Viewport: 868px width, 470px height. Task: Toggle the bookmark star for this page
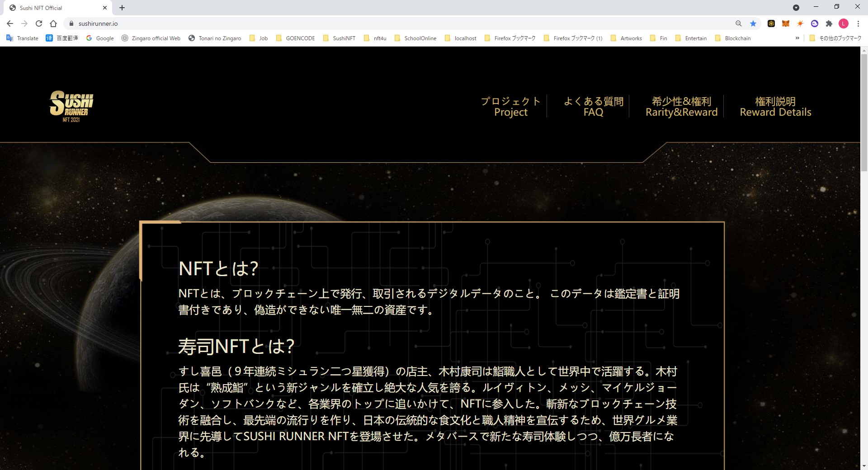pos(753,23)
